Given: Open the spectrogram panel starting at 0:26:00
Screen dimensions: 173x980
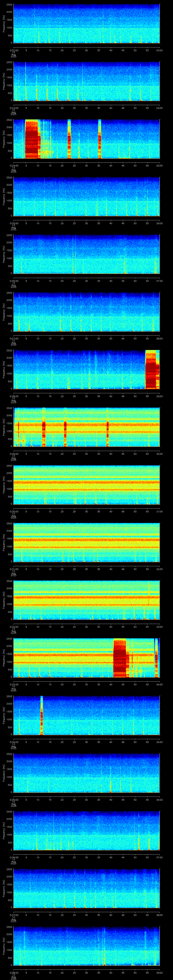Looking at the screenshot, I should click(x=86, y=254).
